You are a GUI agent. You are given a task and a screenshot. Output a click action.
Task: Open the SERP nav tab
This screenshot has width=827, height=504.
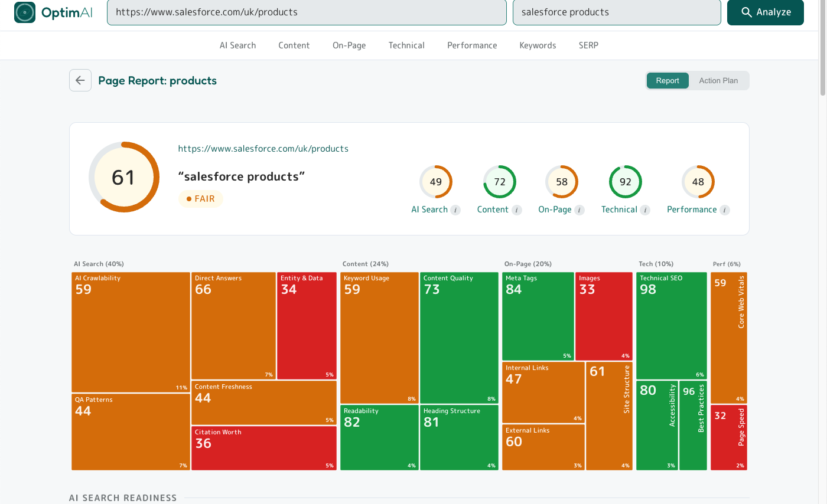(588, 45)
